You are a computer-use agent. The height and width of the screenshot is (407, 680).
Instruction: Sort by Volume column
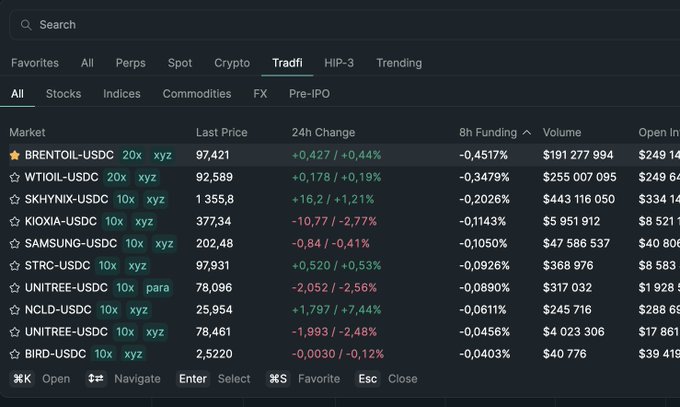tap(562, 132)
